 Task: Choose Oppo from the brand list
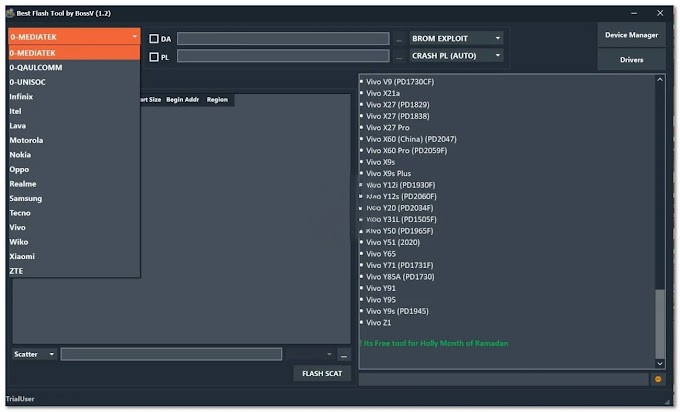(x=74, y=169)
